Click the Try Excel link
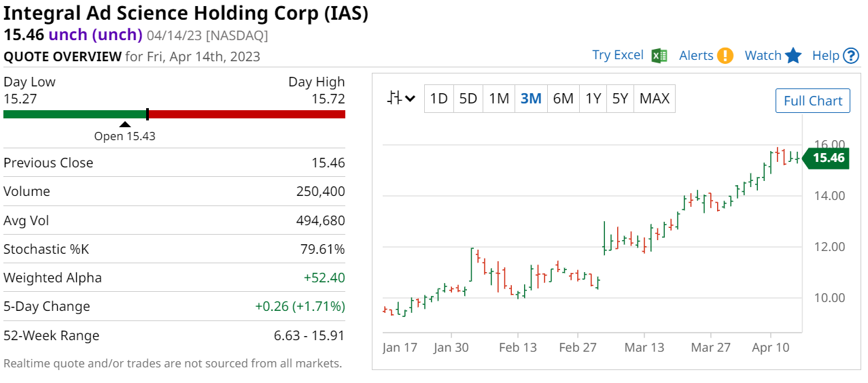Viewport: 868px width, 383px height. tap(618, 55)
